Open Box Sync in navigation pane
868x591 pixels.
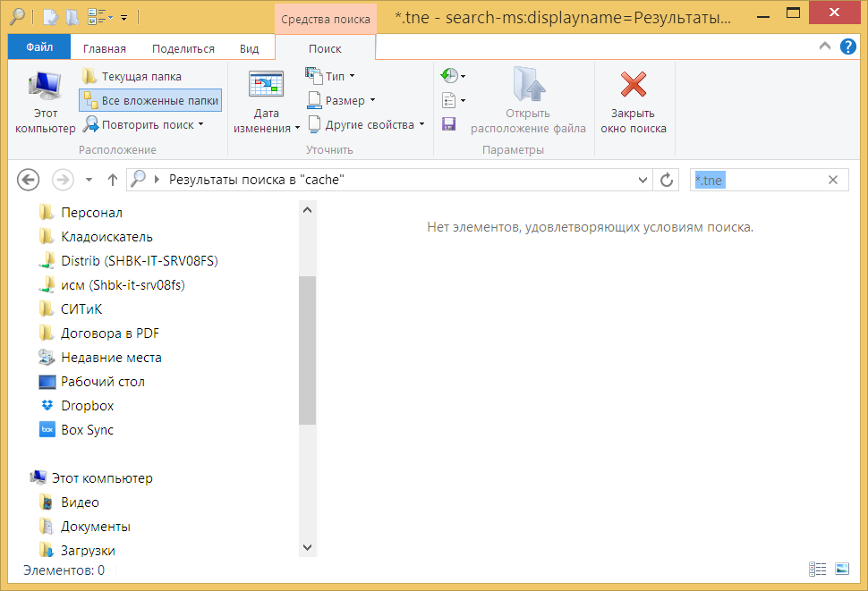coord(87,430)
